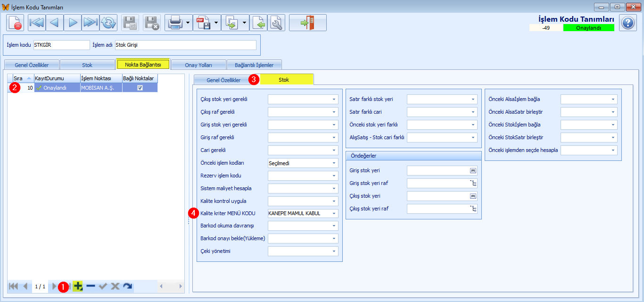The height and width of the screenshot is (302, 644).
Task: Go to first record in top toolbar
Action: click(36, 23)
